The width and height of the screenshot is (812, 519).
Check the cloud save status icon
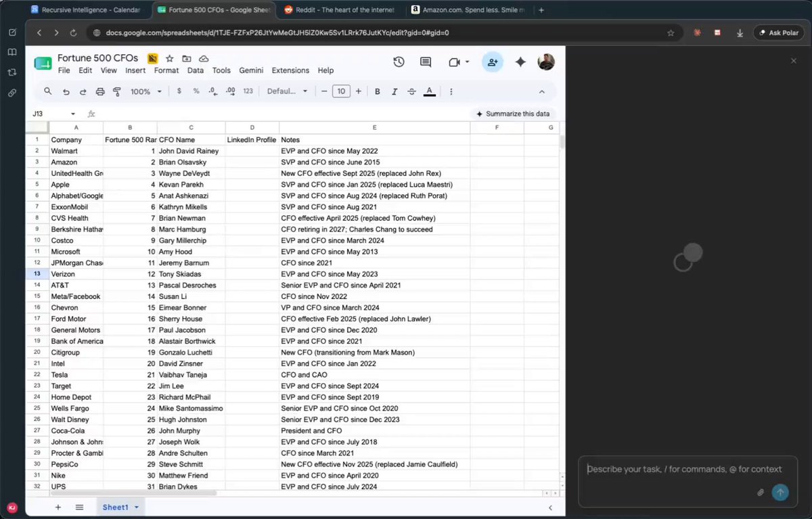point(204,58)
